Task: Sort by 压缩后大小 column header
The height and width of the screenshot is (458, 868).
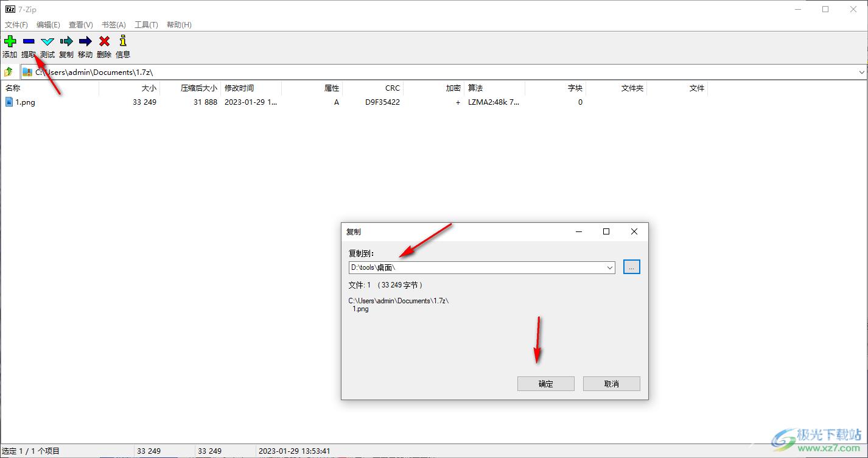Action: click(x=190, y=88)
